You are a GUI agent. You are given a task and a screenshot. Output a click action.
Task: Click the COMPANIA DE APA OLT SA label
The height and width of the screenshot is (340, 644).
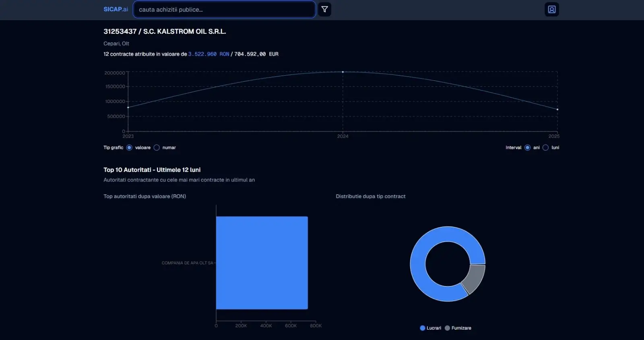point(187,263)
